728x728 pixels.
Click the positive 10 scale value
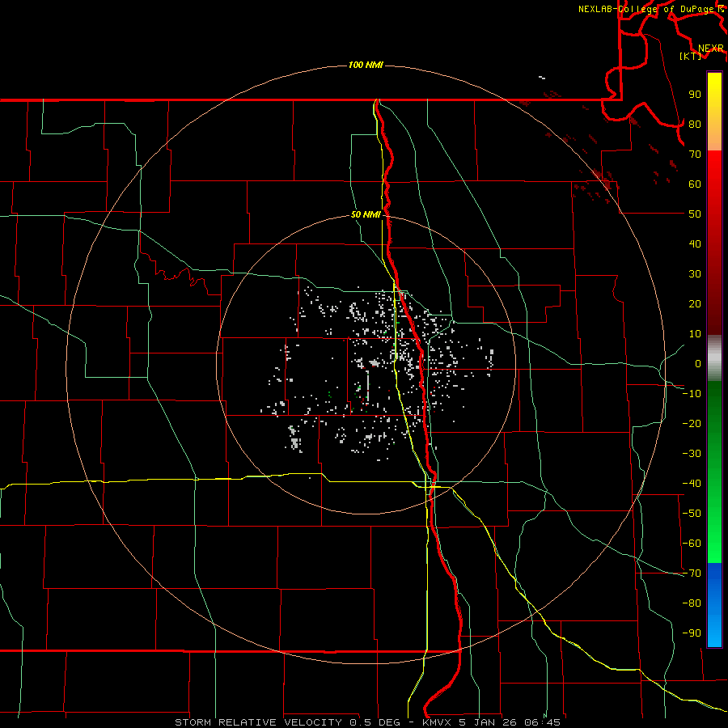click(695, 334)
